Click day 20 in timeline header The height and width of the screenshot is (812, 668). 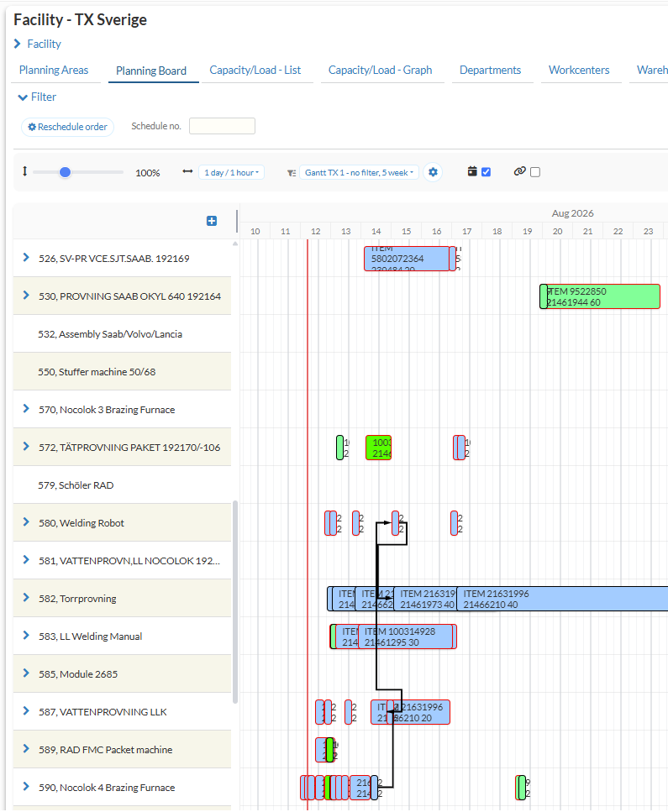tap(558, 232)
